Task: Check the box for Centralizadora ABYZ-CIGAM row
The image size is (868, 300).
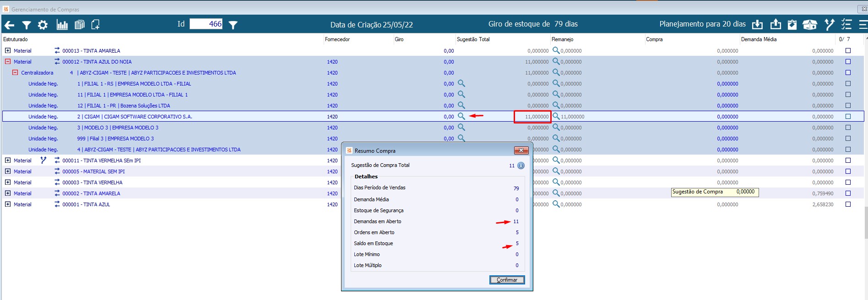Action: (x=848, y=73)
